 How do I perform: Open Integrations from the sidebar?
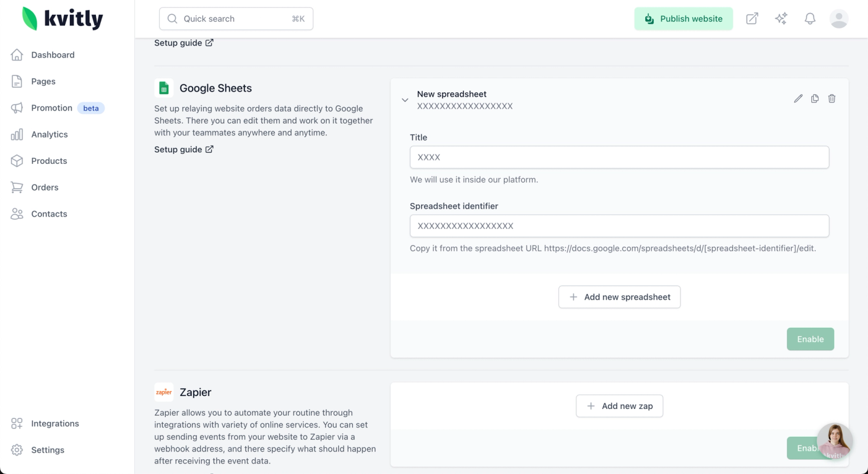pyautogui.click(x=55, y=424)
